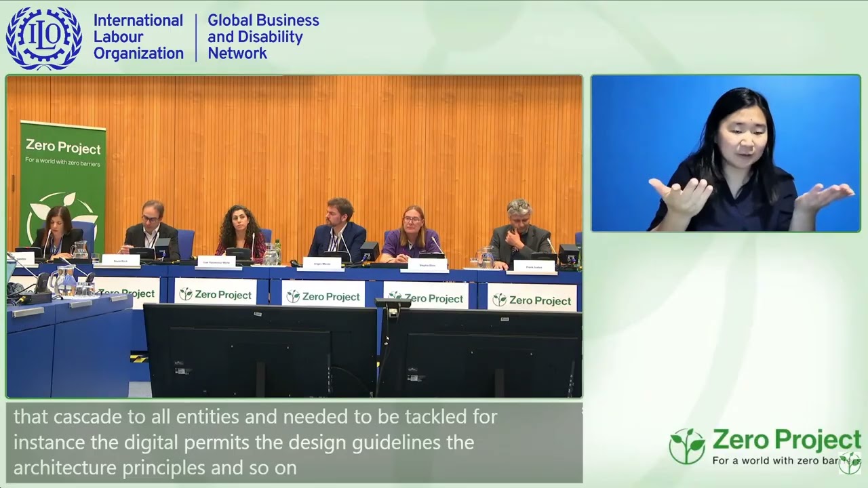Click the caption line 'architecture principles and so on'

155,468
